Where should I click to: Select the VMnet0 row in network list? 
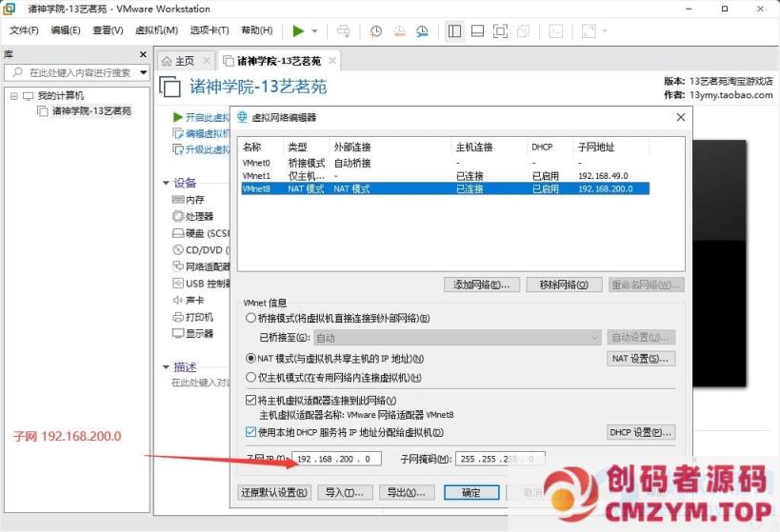[x=445, y=163]
